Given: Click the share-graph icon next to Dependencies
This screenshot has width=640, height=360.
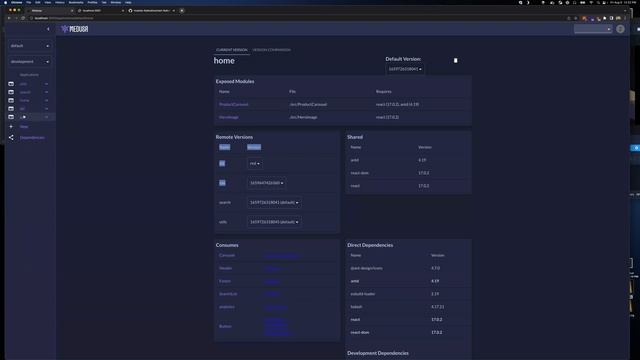Looking at the screenshot, I should pos(11,138).
